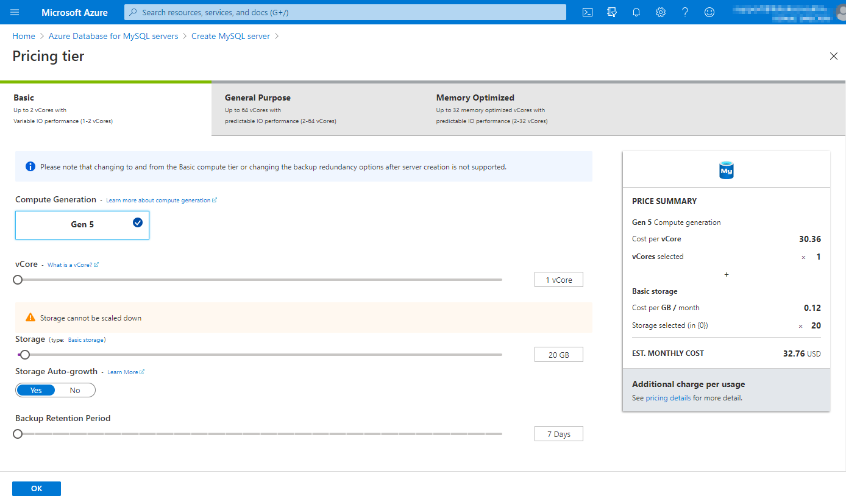This screenshot has width=846, height=504.
Task: Open Create MySQL server breadcrumb
Action: coord(230,36)
